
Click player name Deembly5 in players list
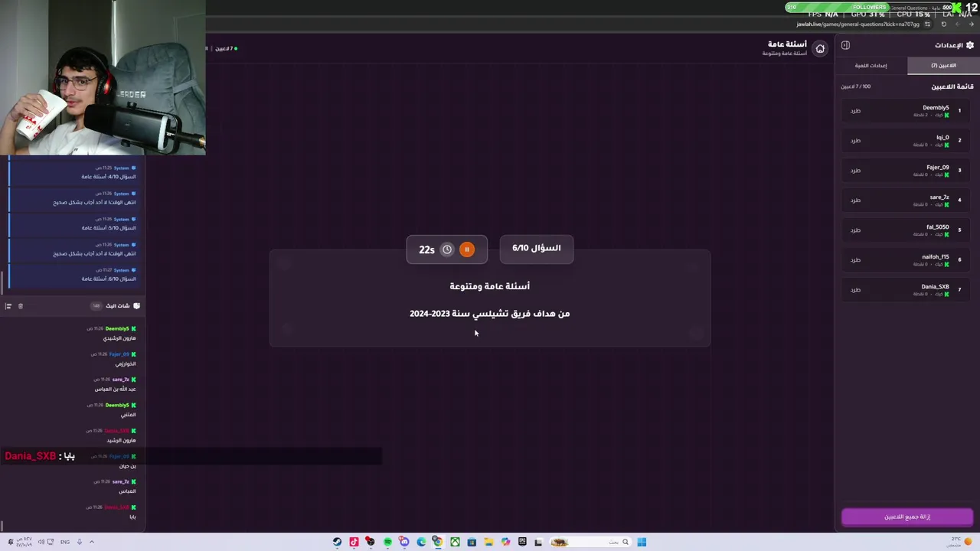(x=936, y=108)
